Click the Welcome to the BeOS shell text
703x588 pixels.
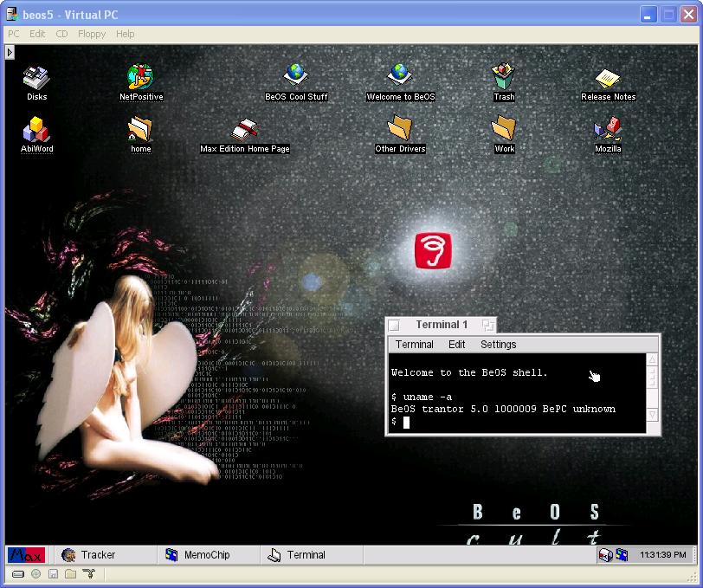tap(469, 372)
